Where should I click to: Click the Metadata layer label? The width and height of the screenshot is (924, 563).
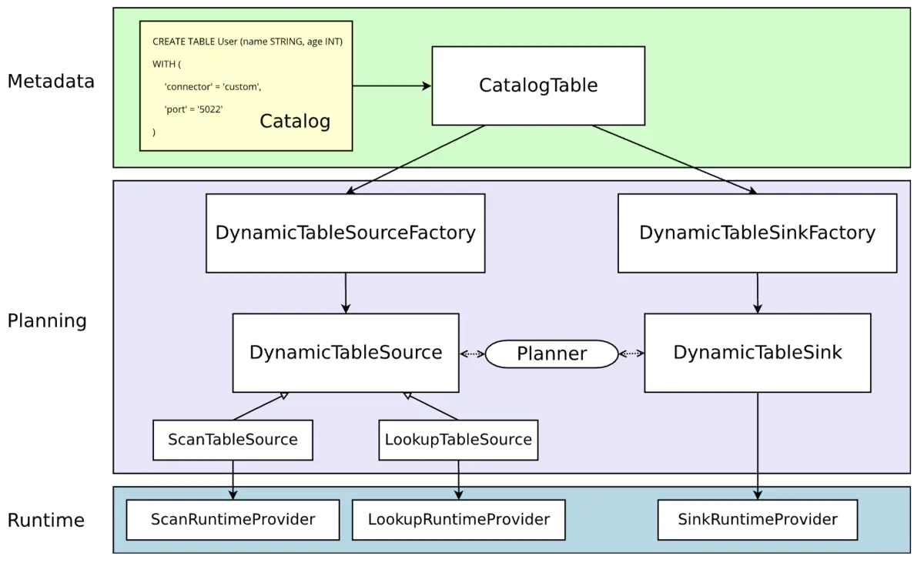51,82
